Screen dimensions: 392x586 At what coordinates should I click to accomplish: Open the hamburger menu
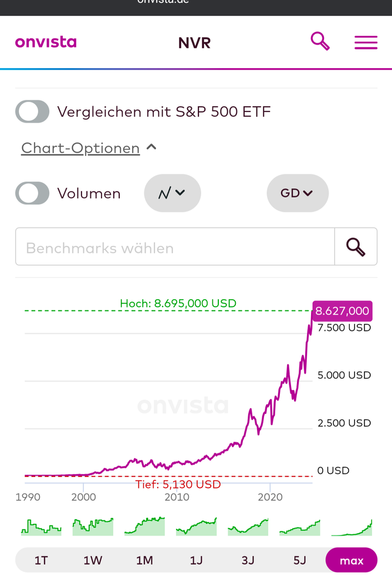[366, 42]
